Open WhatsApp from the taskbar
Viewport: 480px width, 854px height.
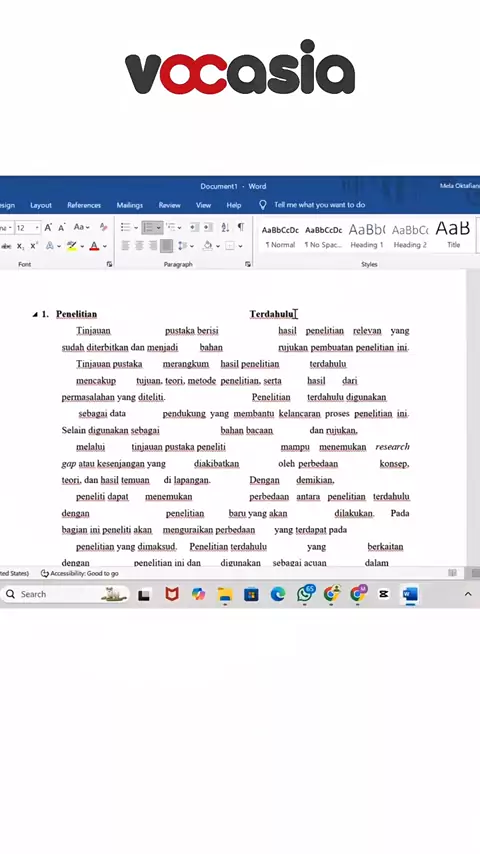(x=305, y=594)
